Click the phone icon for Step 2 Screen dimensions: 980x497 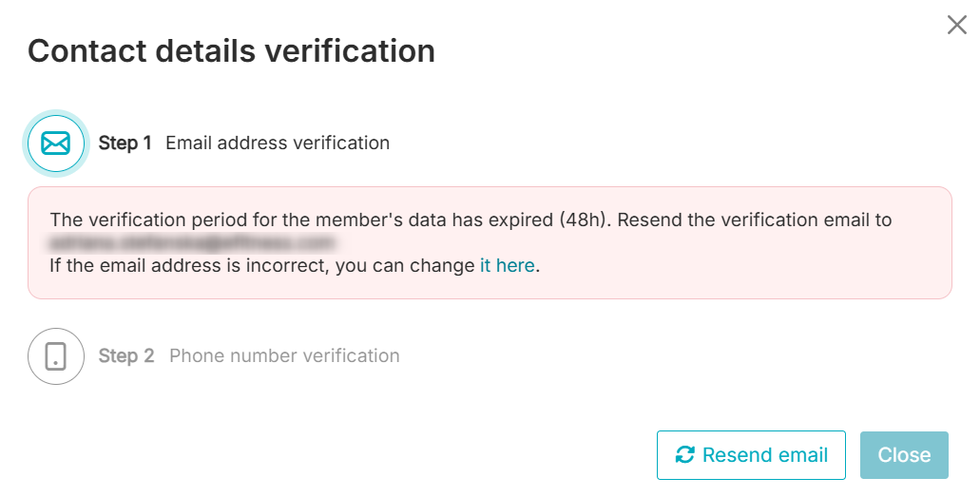point(56,356)
